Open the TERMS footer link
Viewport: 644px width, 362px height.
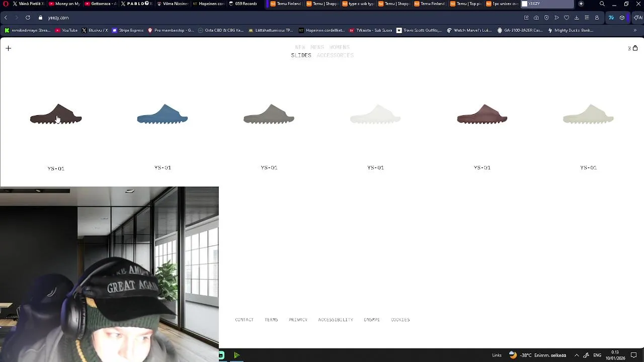pos(271,320)
